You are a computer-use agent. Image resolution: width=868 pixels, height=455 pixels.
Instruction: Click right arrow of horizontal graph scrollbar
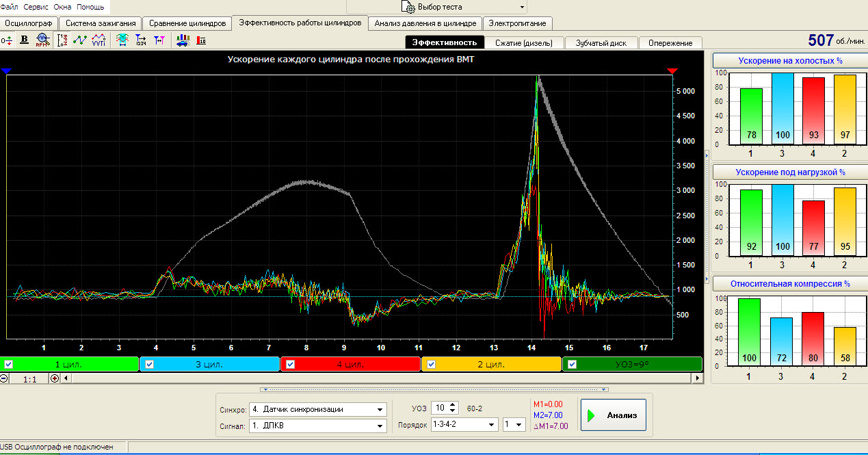[698, 378]
